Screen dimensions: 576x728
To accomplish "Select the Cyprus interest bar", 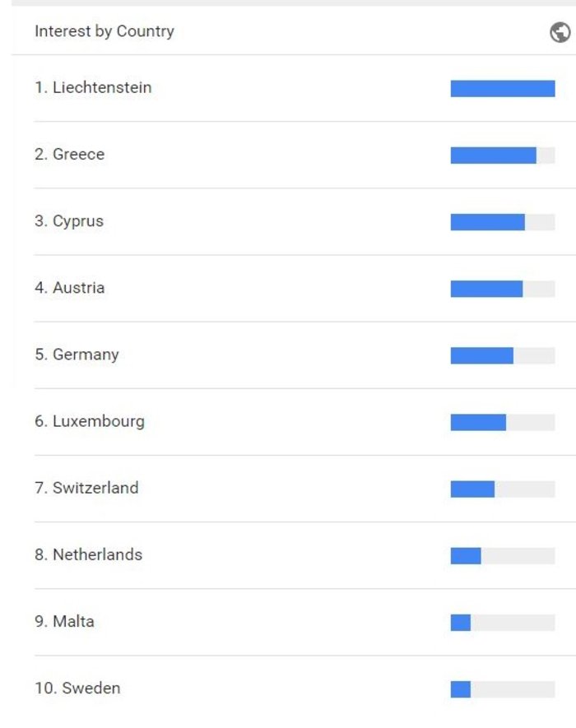I will pyautogui.click(x=488, y=222).
